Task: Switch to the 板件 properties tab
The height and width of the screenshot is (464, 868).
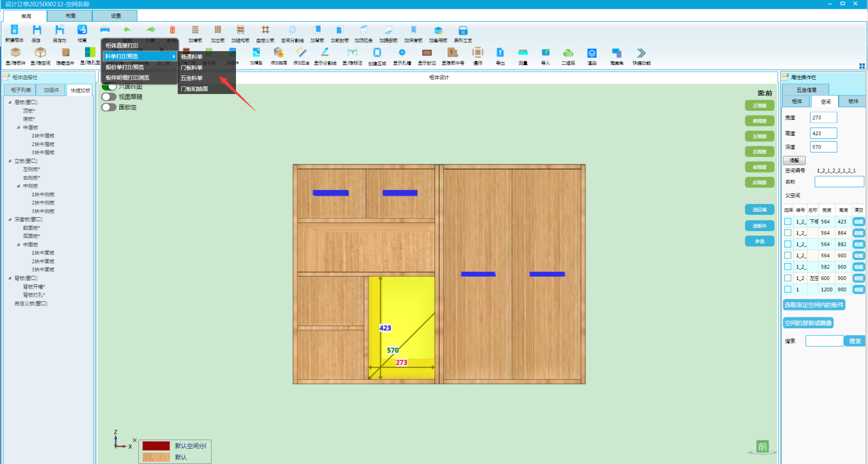Action: [x=853, y=101]
